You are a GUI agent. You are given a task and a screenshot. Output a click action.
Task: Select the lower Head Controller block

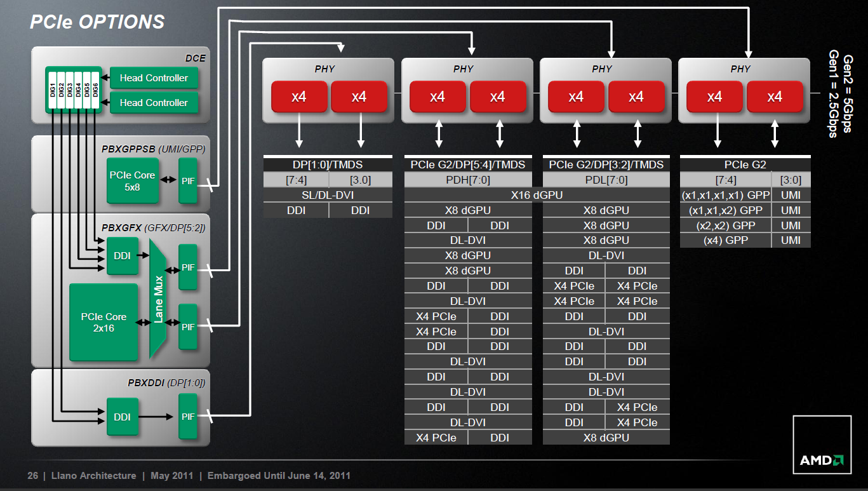154,102
